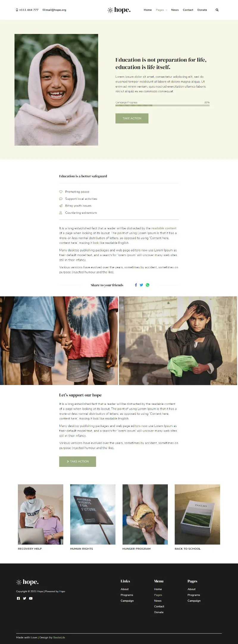
Task: Share via the Facebook icon
Action: click(x=136, y=285)
